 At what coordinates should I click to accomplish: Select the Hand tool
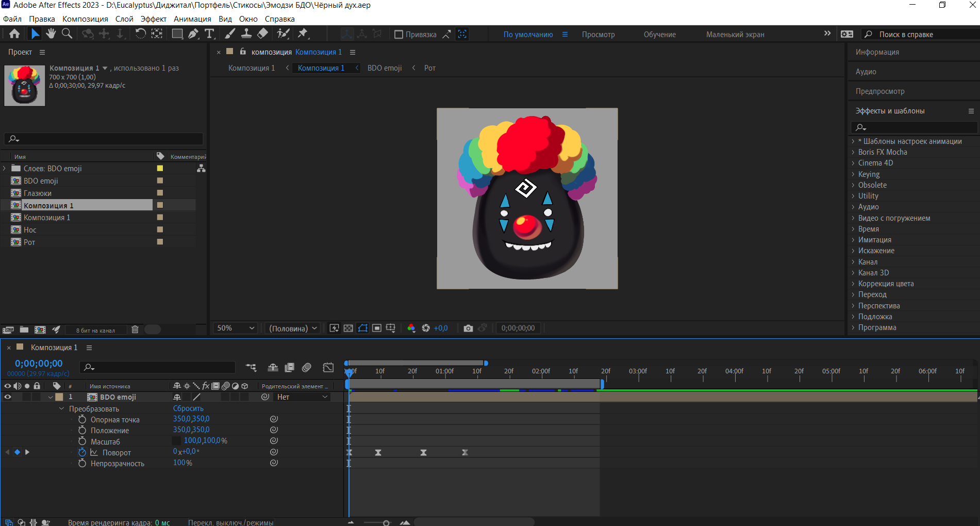[x=51, y=34]
